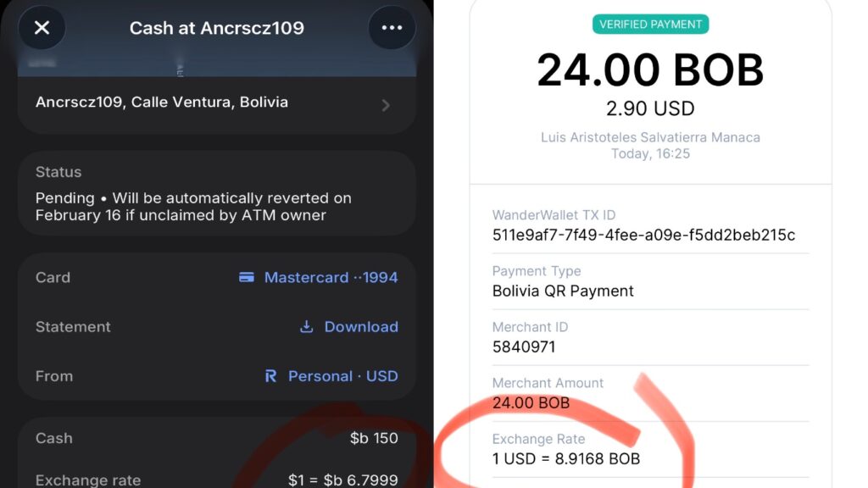Select the 24.00 BOB amount heading
This screenshot has width=868, height=488.
(650, 70)
